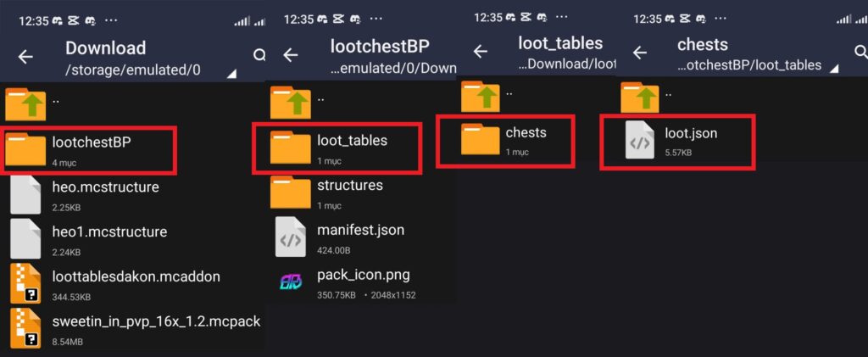868x357 pixels.
Task: Go back from the Download screen
Action: [x=25, y=57]
